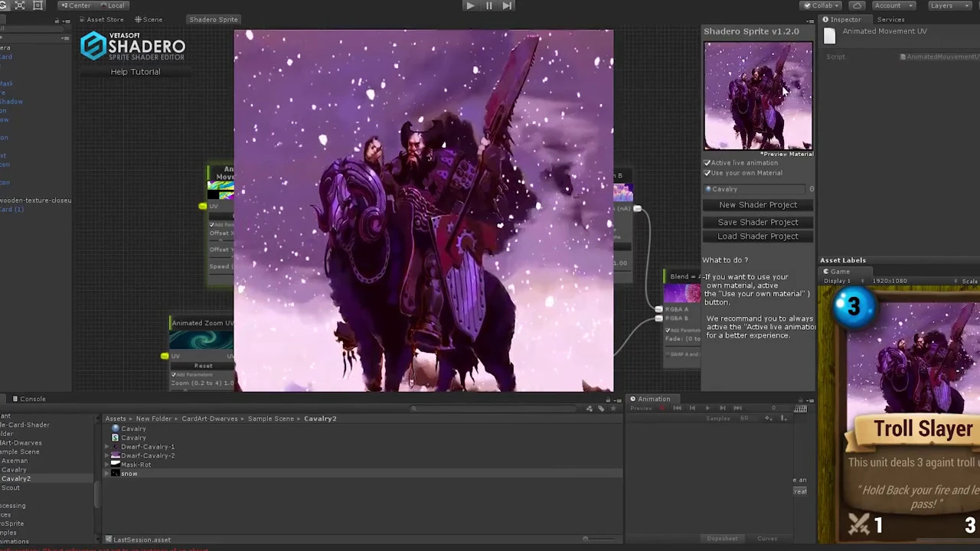
Task: Click Assets in the project breadcrumb
Action: (116, 419)
